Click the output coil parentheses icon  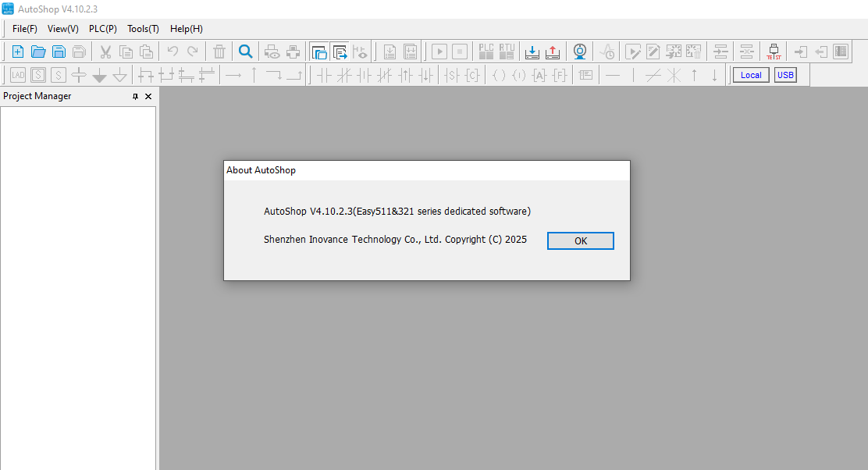pos(499,75)
